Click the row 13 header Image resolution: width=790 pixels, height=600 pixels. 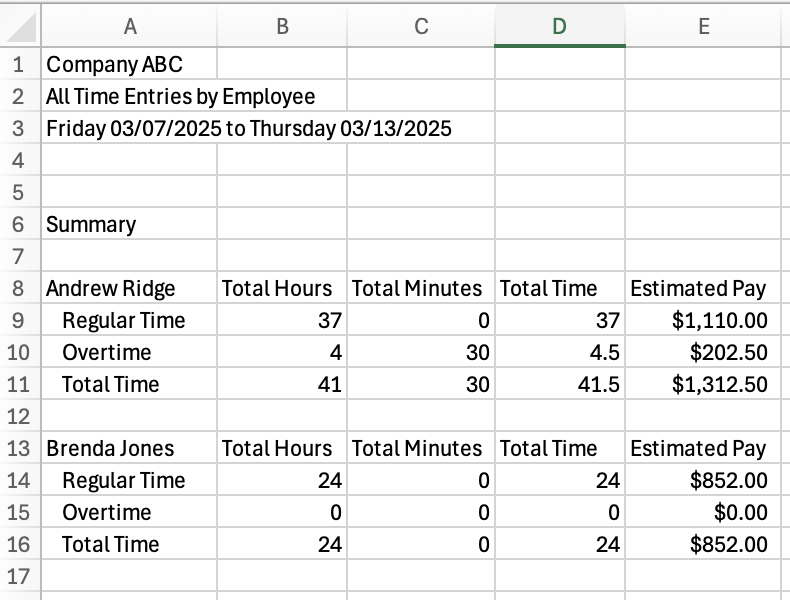tap(20, 449)
